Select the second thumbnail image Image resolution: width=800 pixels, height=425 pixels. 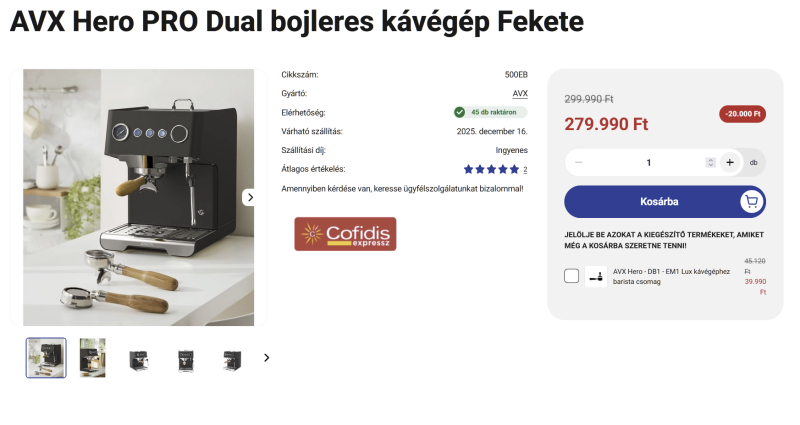(92, 358)
